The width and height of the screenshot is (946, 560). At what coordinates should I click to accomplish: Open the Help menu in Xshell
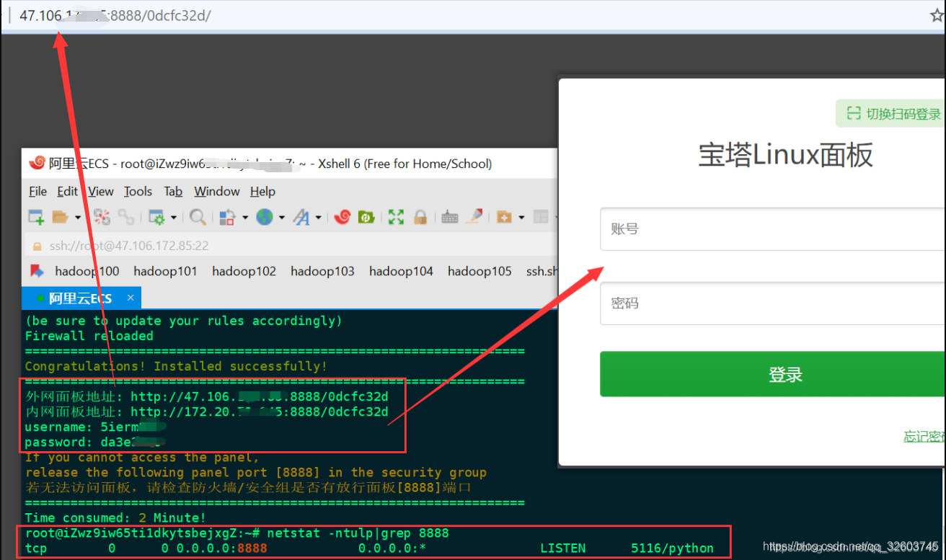pos(262,191)
